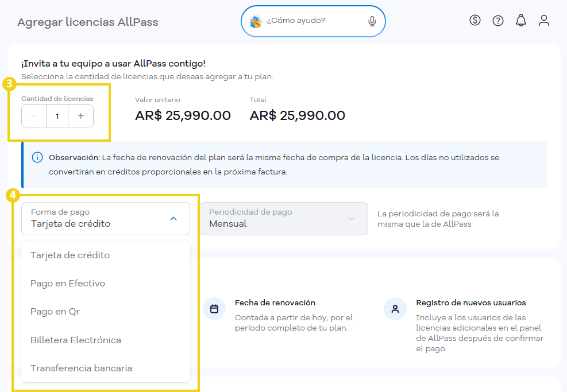Screen dimensions: 567x392
Task: Click the Observación note text
Action: tap(274, 165)
